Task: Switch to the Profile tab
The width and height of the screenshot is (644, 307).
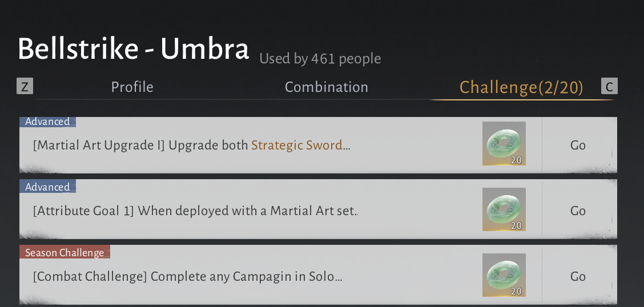Action: pos(132,87)
